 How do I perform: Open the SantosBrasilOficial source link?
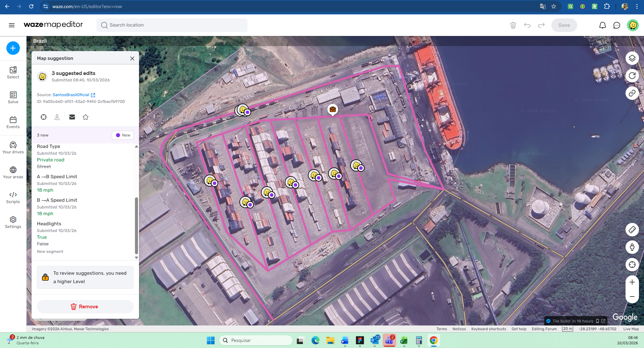click(71, 95)
